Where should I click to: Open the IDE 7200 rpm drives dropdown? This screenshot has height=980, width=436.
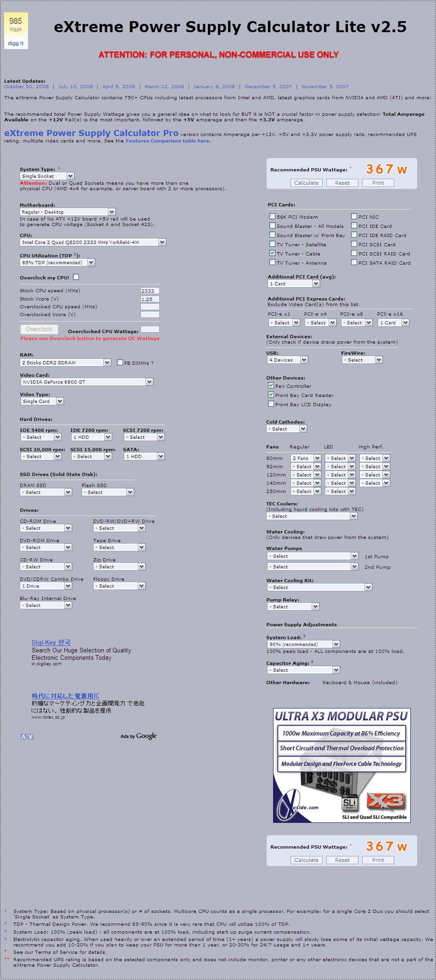click(x=91, y=437)
